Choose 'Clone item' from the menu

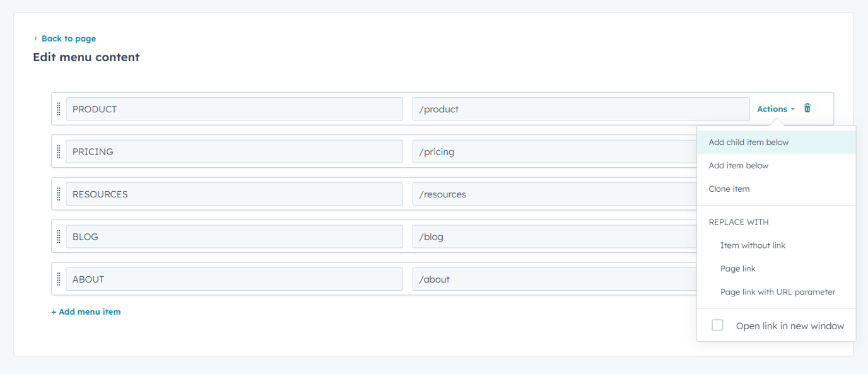pos(729,189)
